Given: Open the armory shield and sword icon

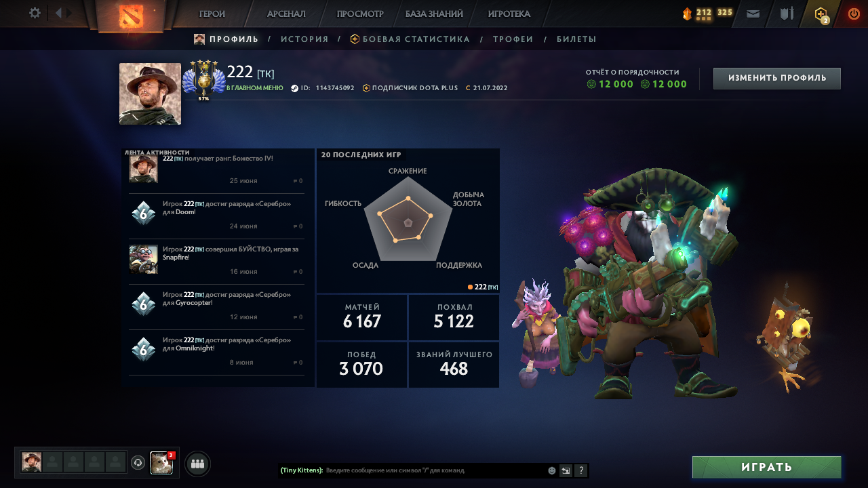Looking at the screenshot, I should click(787, 14).
